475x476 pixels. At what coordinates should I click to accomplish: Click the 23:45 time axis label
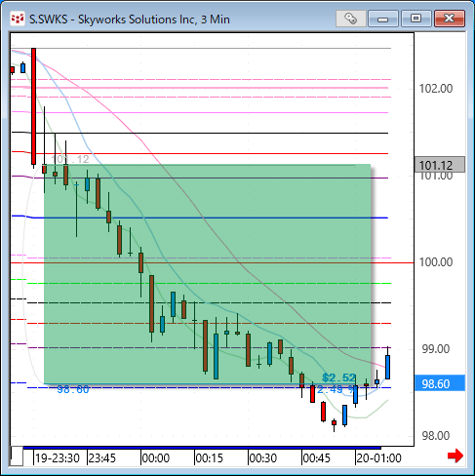tap(102, 458)
